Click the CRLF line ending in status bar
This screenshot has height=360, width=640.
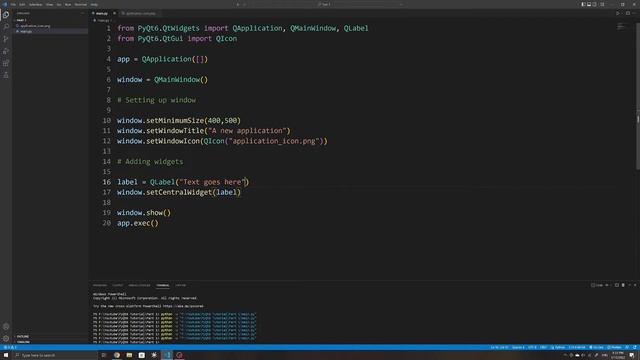click(x=543, y=347)
